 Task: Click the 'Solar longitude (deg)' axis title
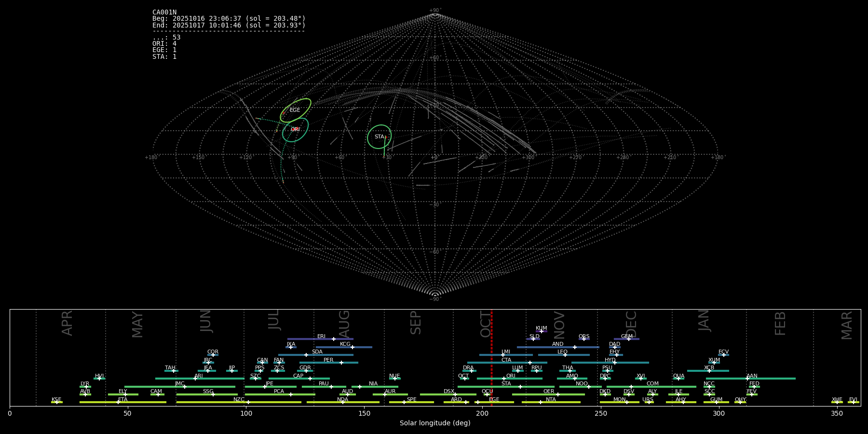pos(435,423)
